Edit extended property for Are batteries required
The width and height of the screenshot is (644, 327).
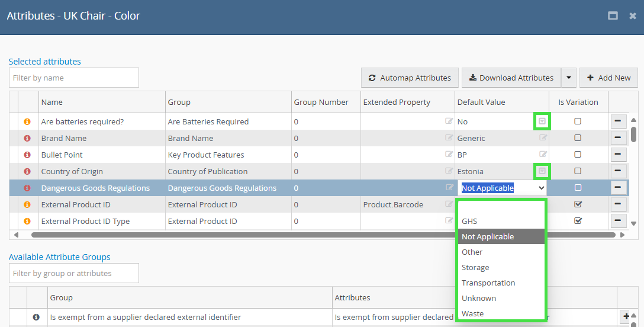click(449, 121)
